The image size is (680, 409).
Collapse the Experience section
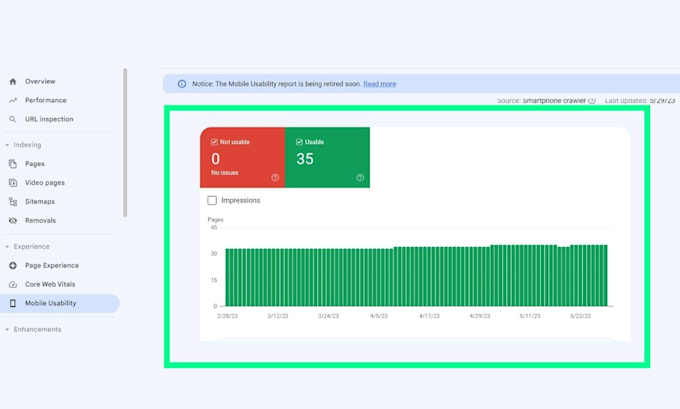coord(7,246)
